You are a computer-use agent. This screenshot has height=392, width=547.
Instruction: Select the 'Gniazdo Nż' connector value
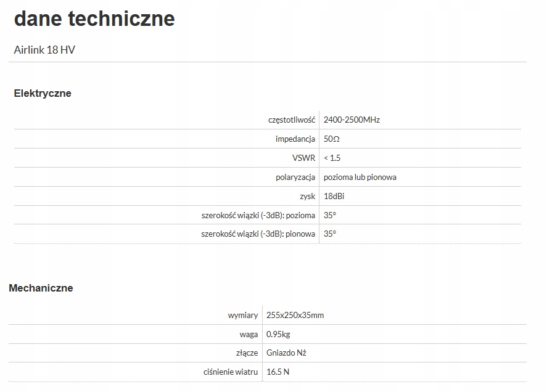tap(286, 353)
